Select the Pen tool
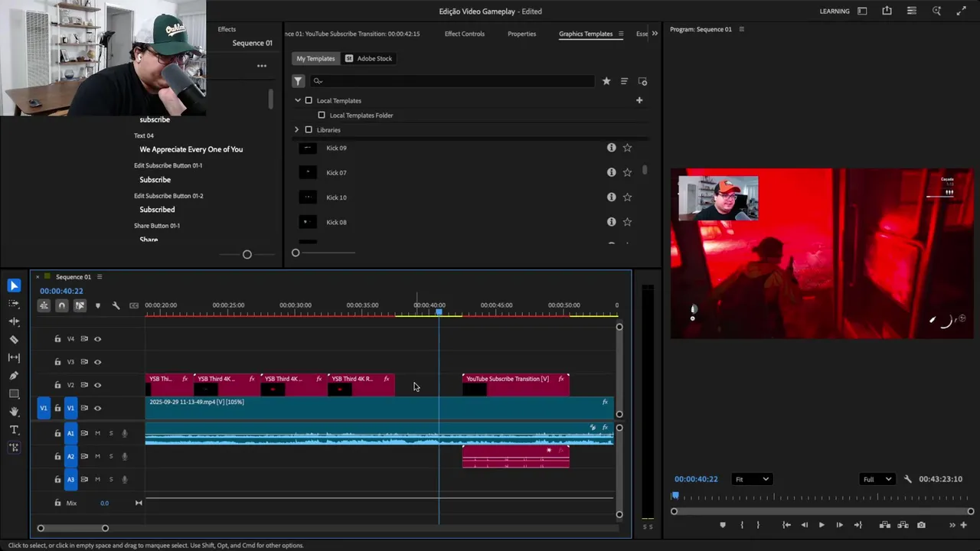 point(14,376)
